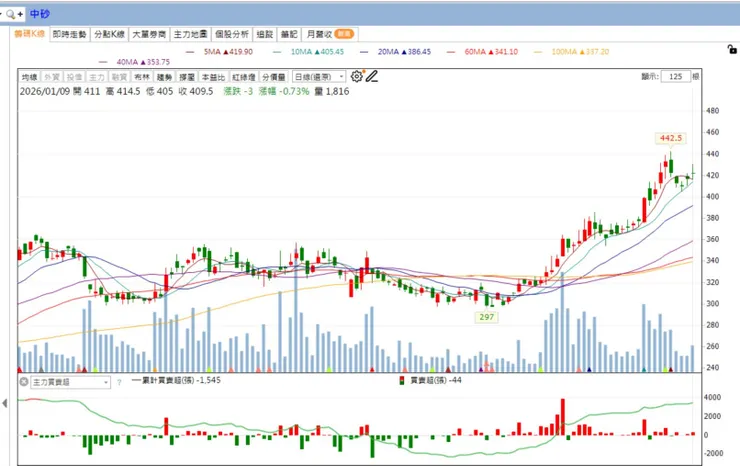The image size is (740, 466).
Task: Toggle the 均線 moving average overlay
Action: click(29, 77)
